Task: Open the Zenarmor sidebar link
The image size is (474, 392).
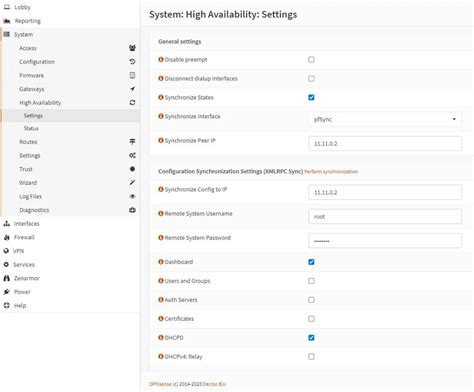Action: pyautogui.click(x=27, y=278)
